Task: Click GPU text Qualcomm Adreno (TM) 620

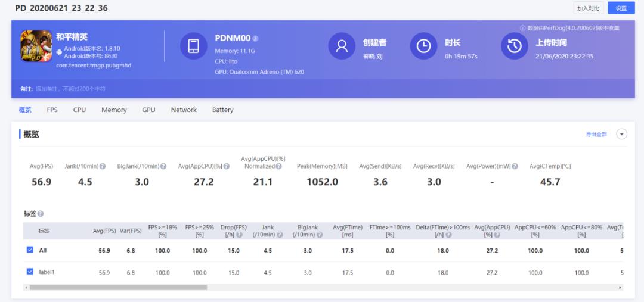Action: (259, 72)
